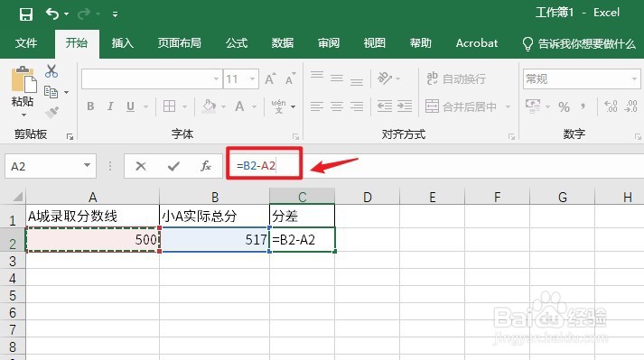The width and height of the screenshot is (644, 360).
Task: Click the 粘贴 paste icon
Action: click(23, 79)
